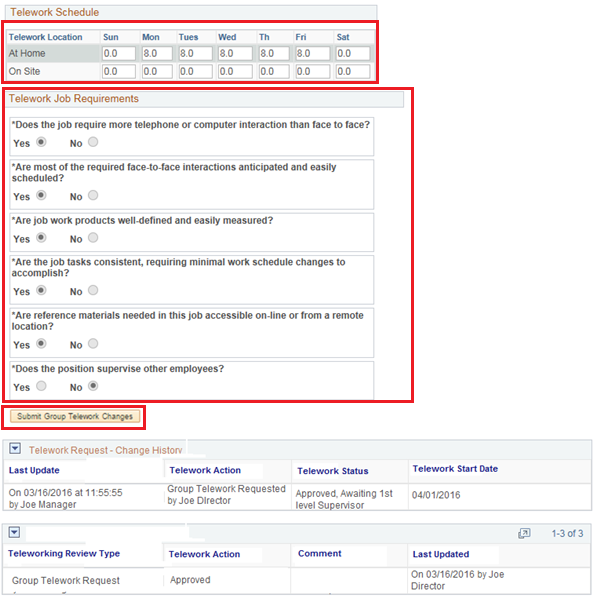Click Submit Group Telework Changes button
The height and width of the screenshot is (599, 600).
(75, 416)
